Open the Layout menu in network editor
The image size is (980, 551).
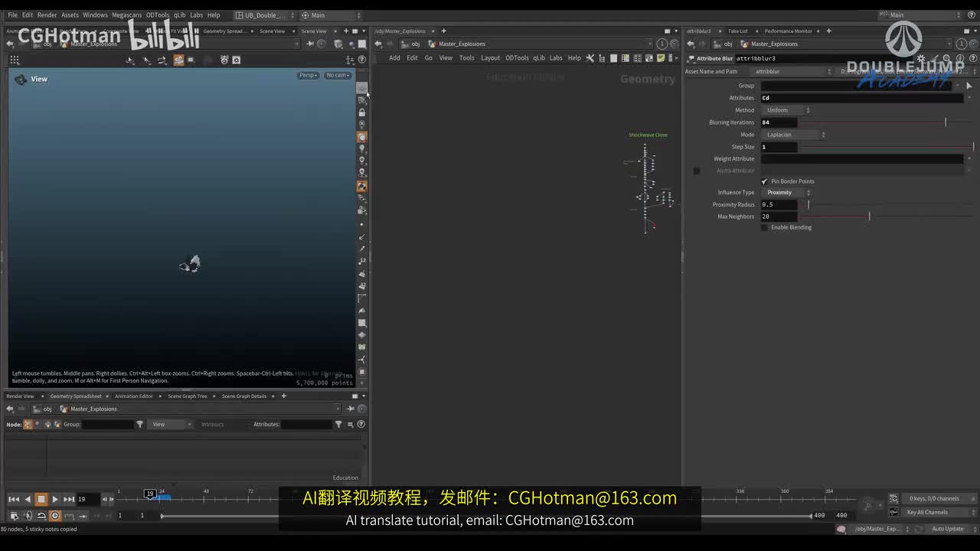tap(490, 58)
